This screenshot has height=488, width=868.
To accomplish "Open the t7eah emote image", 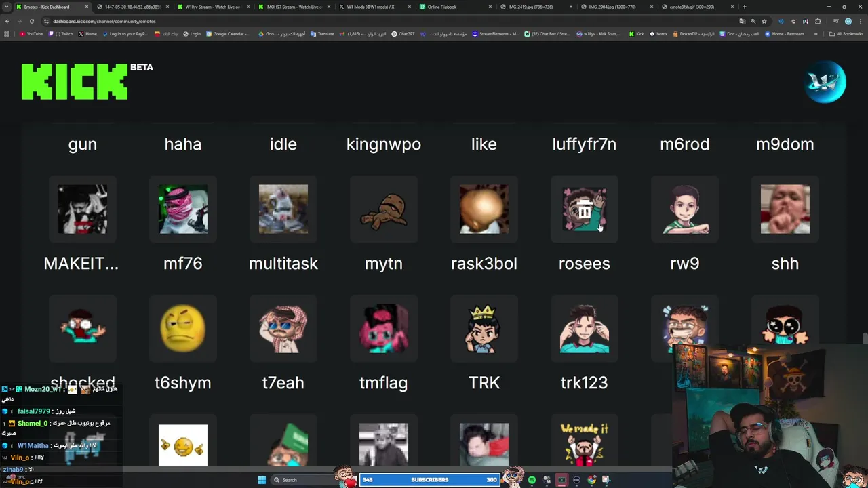I will (x=283, y=328).
